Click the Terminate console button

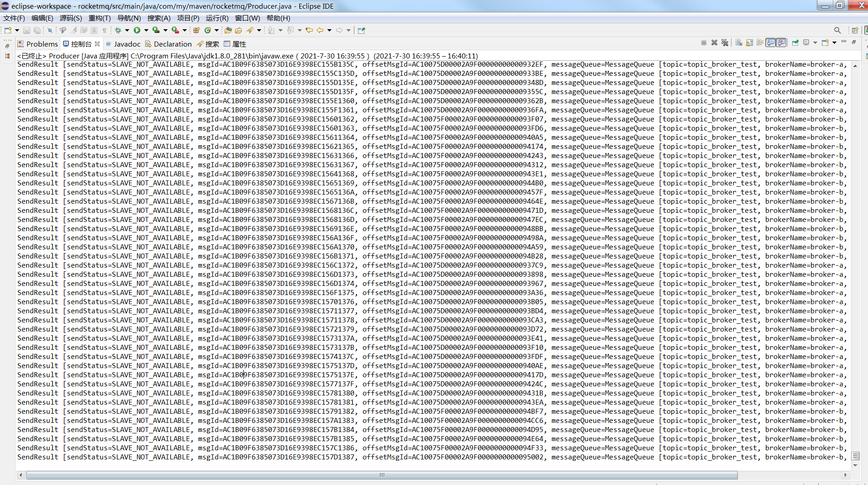coord(704,42)
